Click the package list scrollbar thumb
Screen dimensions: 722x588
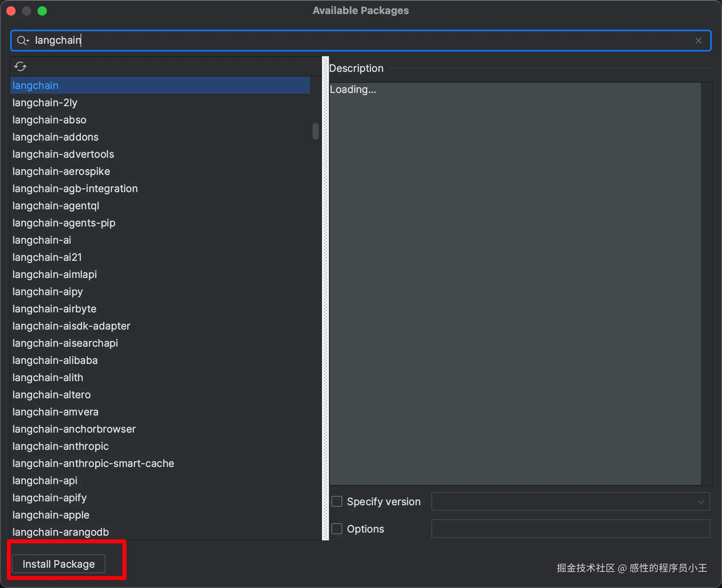[315, 131]
